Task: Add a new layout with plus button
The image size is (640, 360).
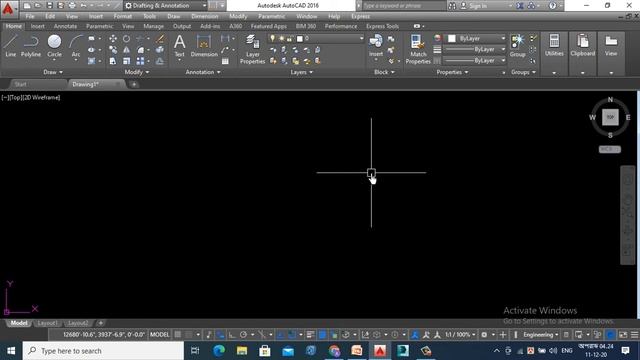Action: click(x=100, y=323)
